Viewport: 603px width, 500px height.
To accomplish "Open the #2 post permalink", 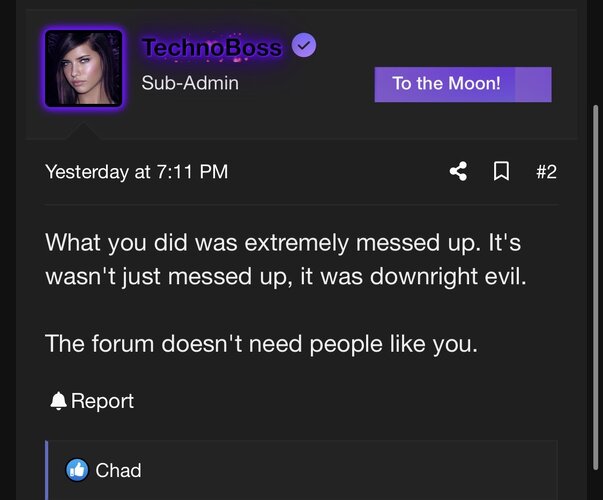I will pos(546,172).
